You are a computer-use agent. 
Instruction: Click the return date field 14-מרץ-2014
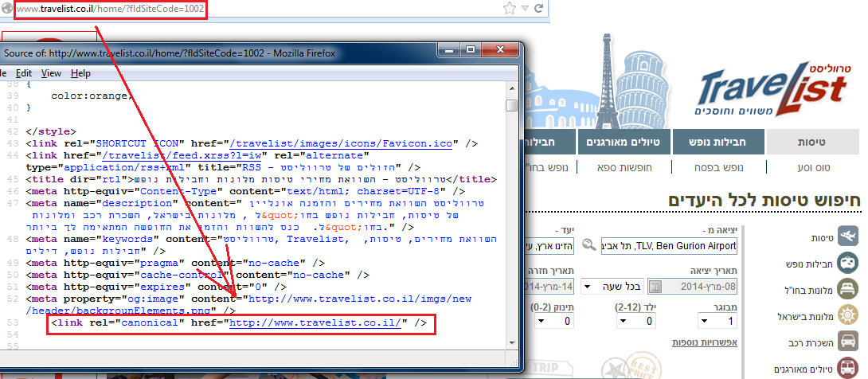[x=549, y=287]
